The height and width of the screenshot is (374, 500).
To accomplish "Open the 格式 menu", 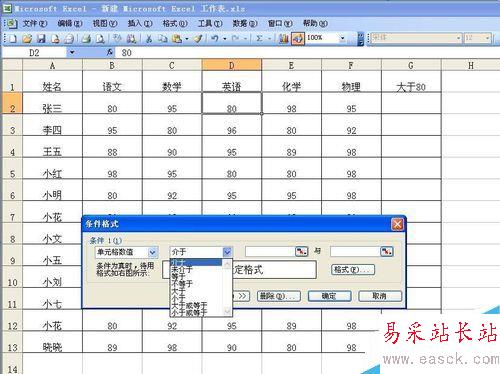I will tap(175, 24).
